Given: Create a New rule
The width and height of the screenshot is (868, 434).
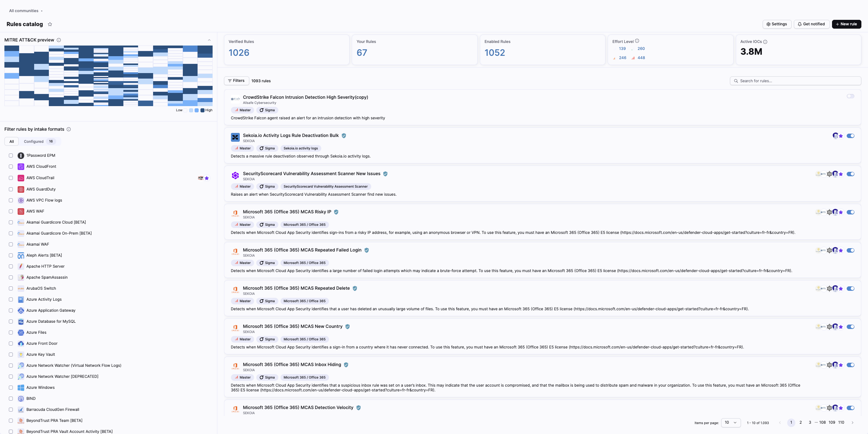Looking at the screenshot, I should pyautogui.click(x=846, y=24).
